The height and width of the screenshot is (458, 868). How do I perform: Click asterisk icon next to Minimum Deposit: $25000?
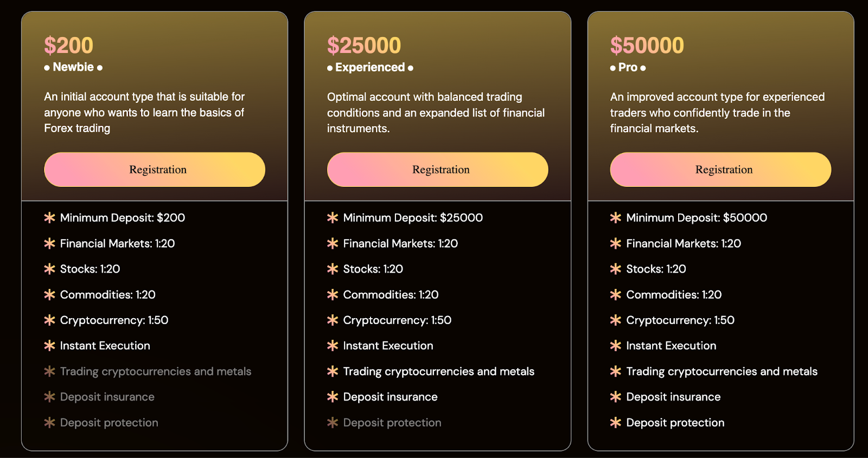pyautogui.click(x=333, y=218)
